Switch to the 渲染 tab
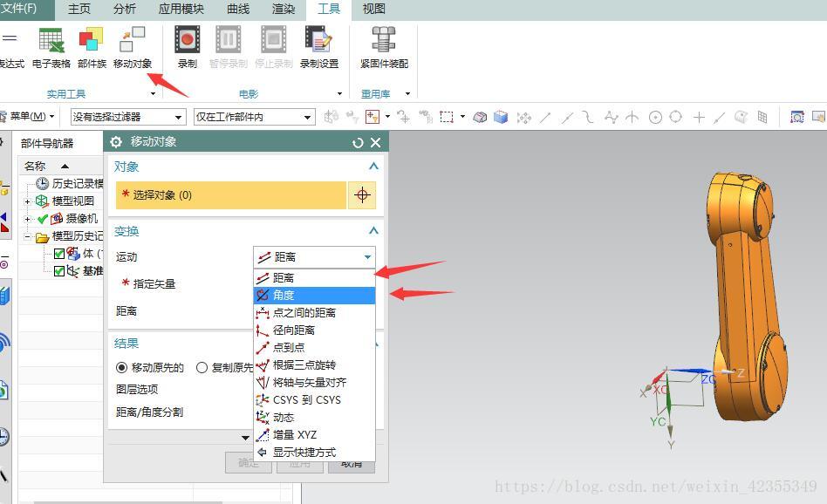Image resolution: width=827 pixels, height=504 pixels. point(284,9)
